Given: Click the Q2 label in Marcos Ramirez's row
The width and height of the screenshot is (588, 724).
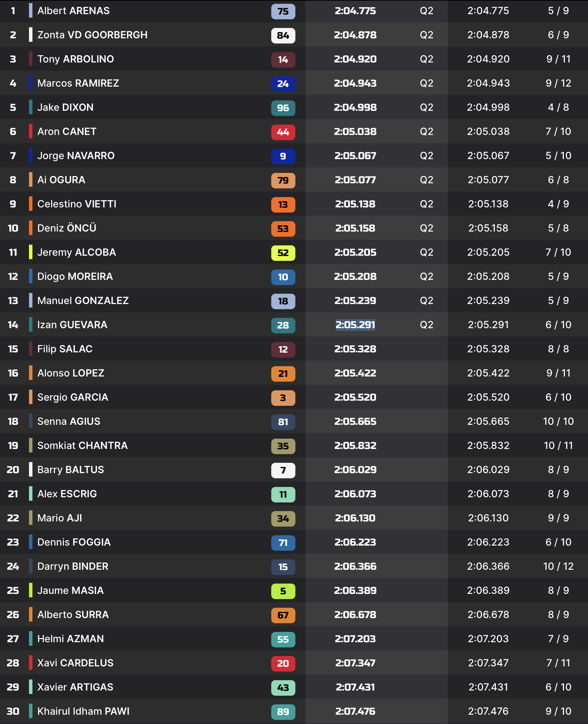Looking at the screenshot, I should click(427, 83).
